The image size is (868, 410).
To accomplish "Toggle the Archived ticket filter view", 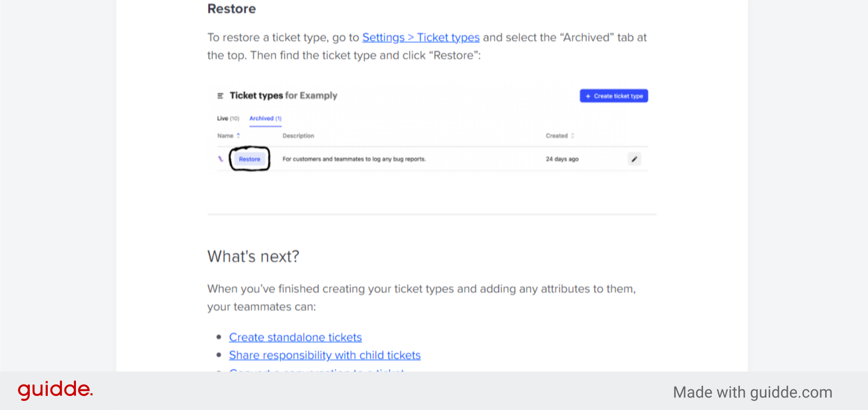I will click(265, 118).
